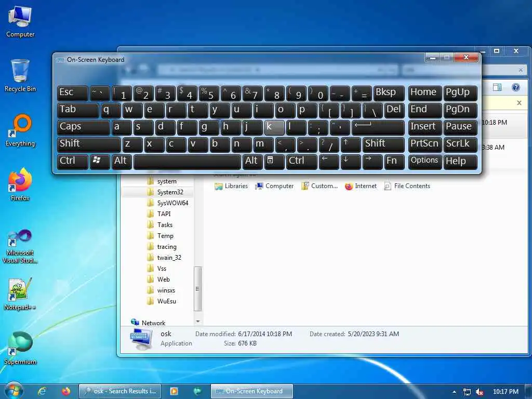Click the right arrow key on keyboard
532x399 pixels.
[372, 162]
